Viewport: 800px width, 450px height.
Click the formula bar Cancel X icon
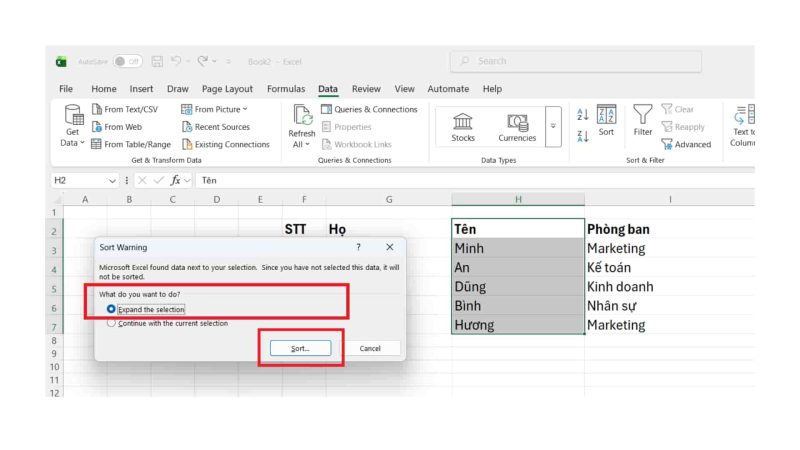click(142, 180)
